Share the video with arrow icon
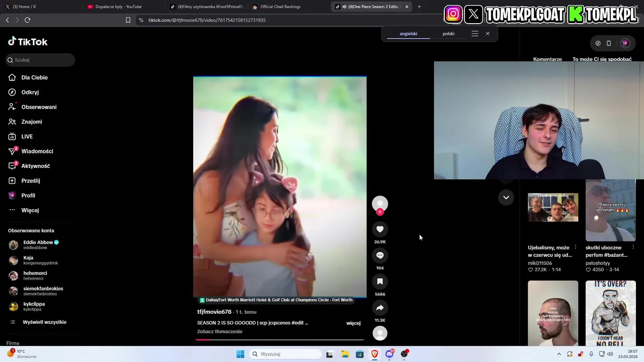The image size is (644, 362). tap(380, 308)
